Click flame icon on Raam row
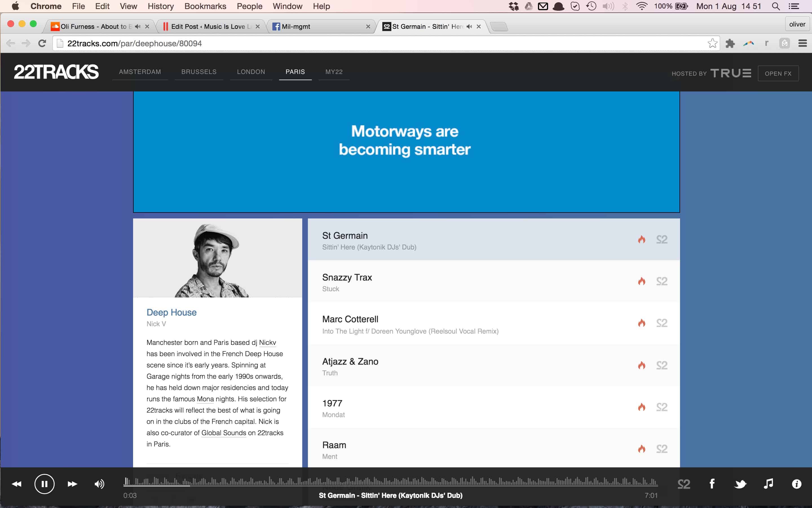812x508 pixels. click(641, 448)
